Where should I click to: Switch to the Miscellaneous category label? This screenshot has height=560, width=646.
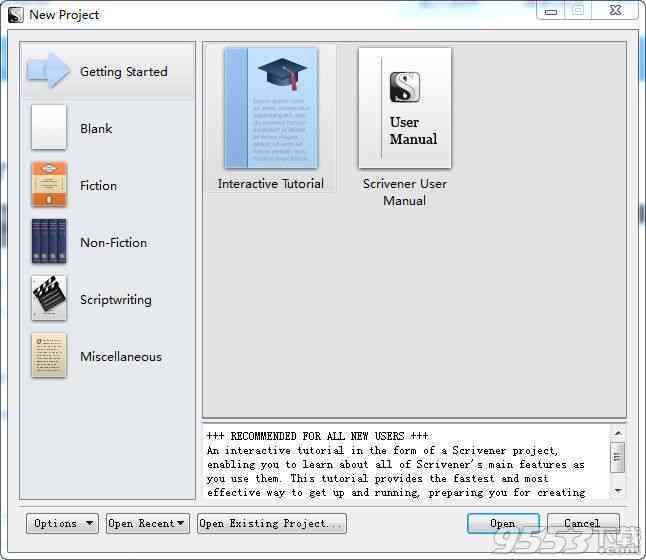pos(121,356)
